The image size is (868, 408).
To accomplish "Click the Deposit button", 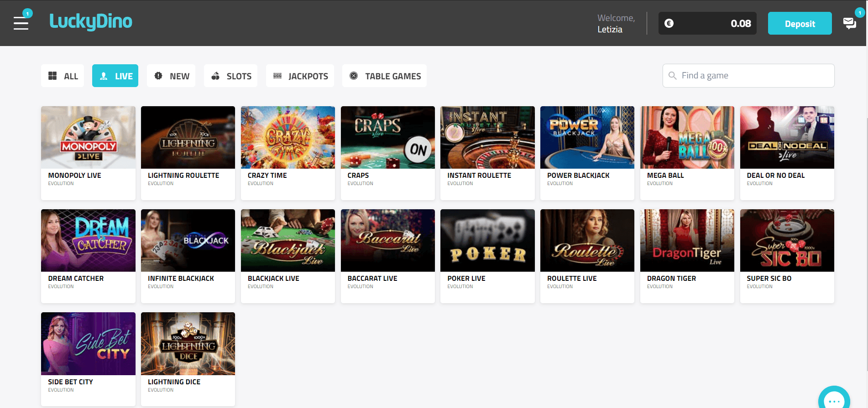I will [x=800, y=23].
